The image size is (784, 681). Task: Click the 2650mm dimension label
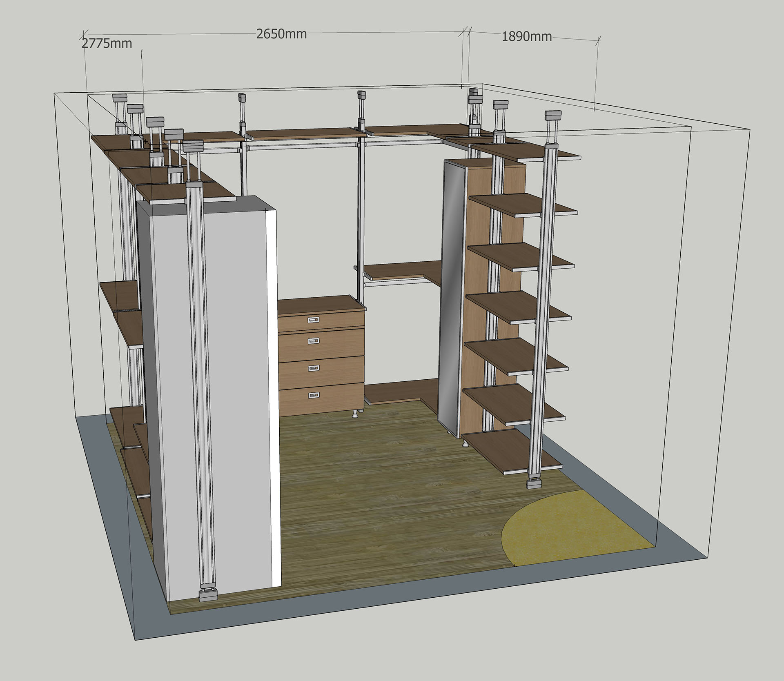point(281,34)
